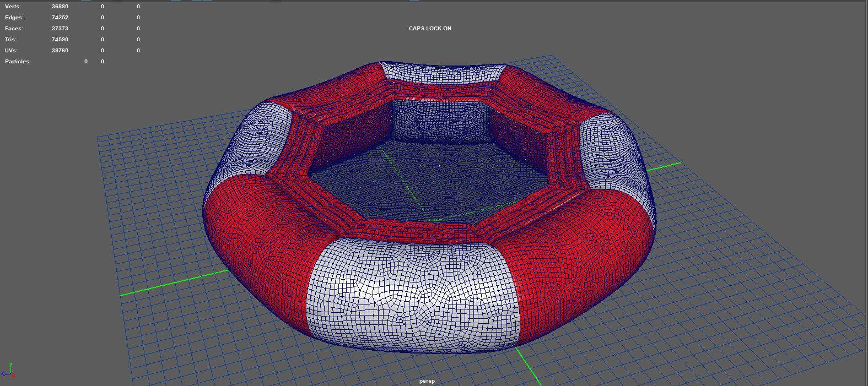Screen dimensions: 868x386
Task: Click the Verts: label in the HUD
Action: pyautogui.click(x=13, y=7)
